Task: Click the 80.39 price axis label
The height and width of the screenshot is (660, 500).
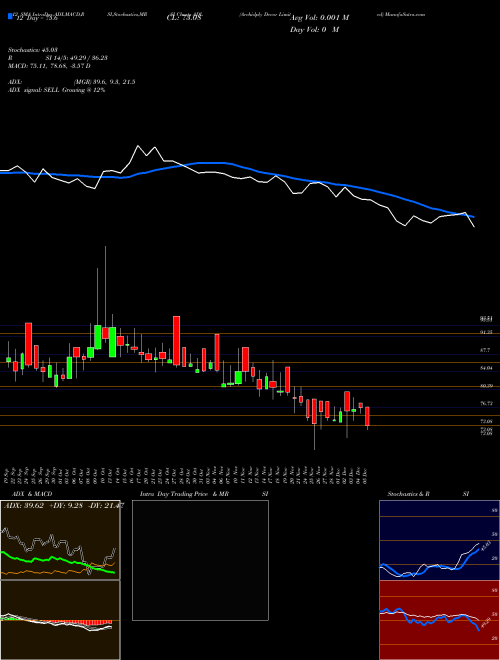Action: (487, 386)
